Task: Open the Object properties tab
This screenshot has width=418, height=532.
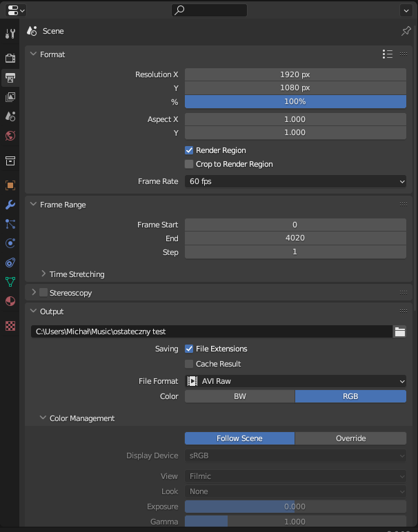Action: coord(10,185)
